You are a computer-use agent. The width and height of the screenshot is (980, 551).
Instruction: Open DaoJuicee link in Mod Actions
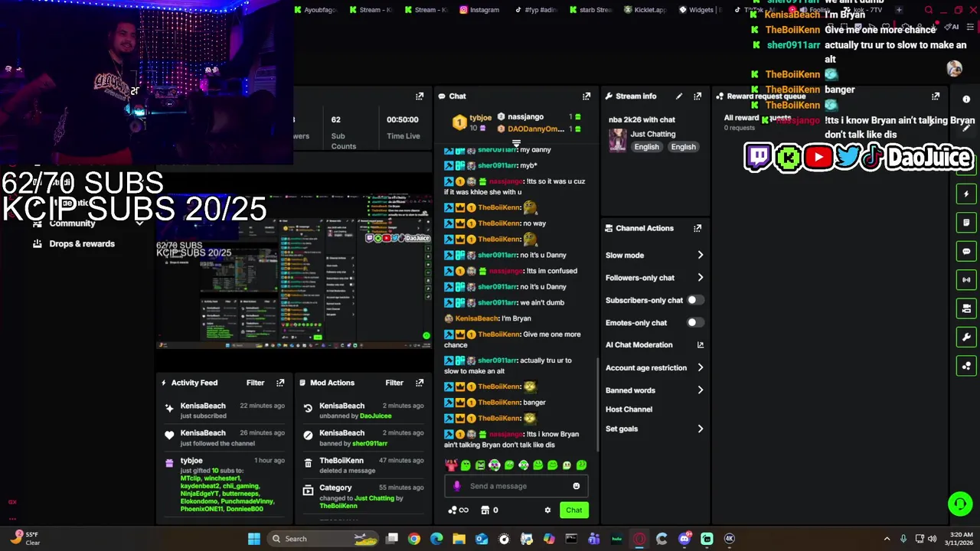tap(375, 416)
